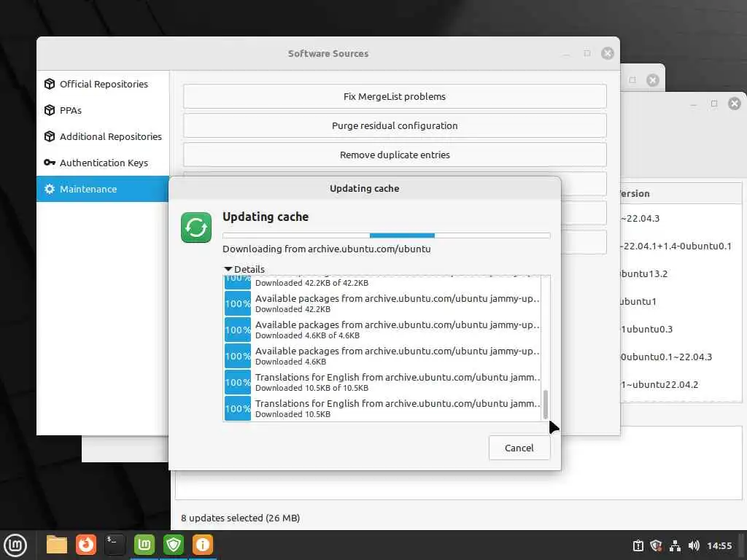Close the rearmost Update Manager window
Image resolution: width=747 pixels, height=560 pixels.
click(x=735, y=104)
